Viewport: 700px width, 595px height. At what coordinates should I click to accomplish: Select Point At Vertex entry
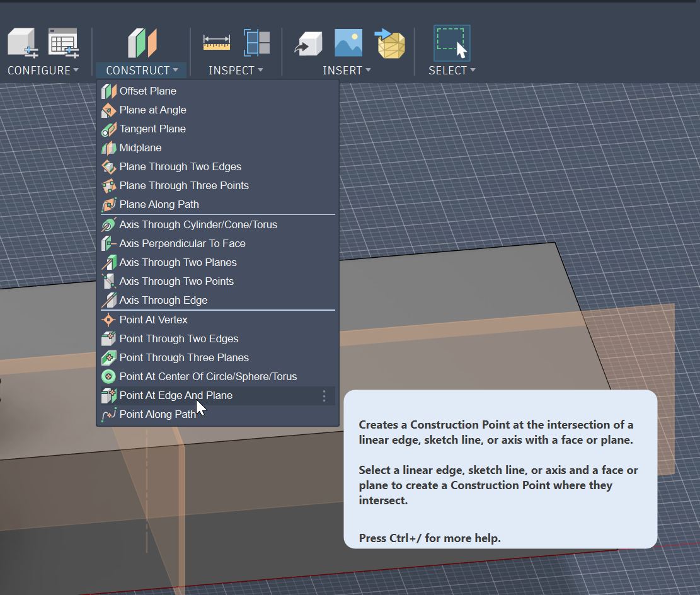click(218, 320)
